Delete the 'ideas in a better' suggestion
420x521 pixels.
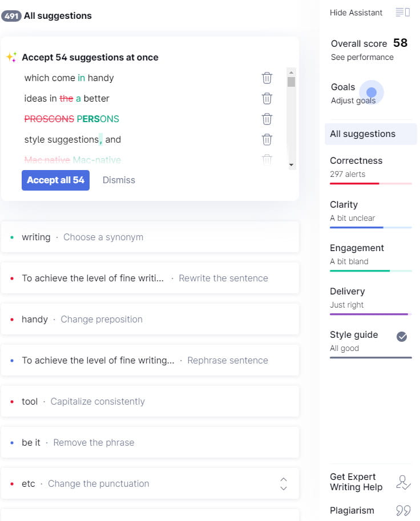click(x=266, y=99)
